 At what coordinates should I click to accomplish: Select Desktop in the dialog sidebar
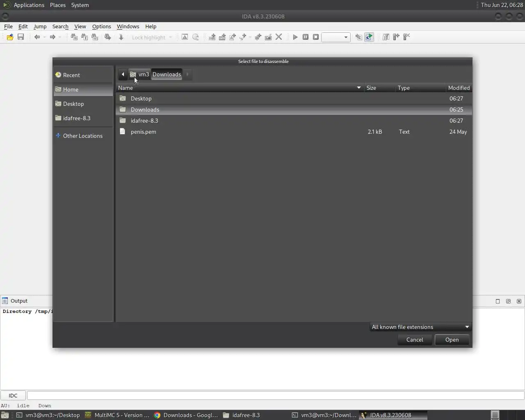click(83, 104)
